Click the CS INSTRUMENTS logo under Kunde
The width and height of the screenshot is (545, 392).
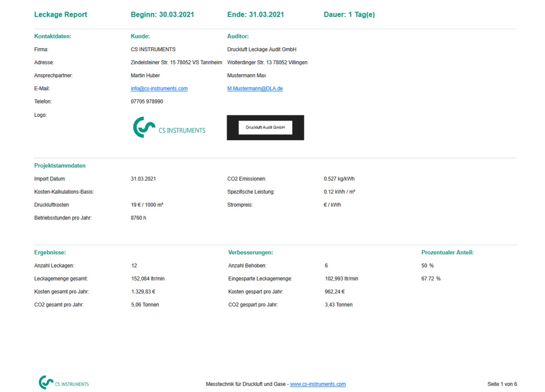[169, 128]
